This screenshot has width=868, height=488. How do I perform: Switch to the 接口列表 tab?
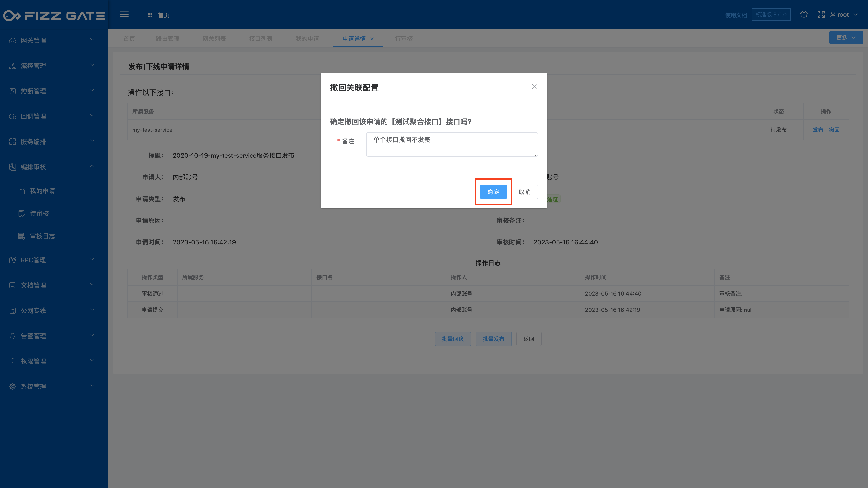tap(260, 38)
